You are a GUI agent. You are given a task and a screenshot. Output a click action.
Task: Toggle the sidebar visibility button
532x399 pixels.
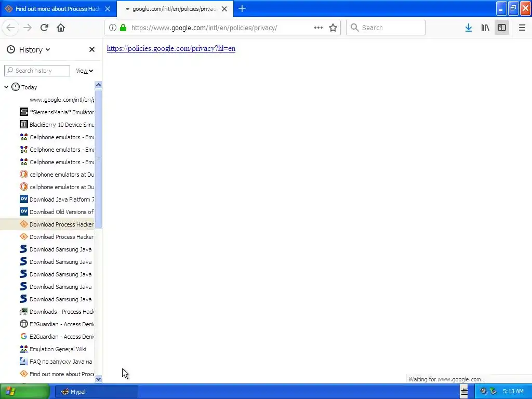pos(502,28)
